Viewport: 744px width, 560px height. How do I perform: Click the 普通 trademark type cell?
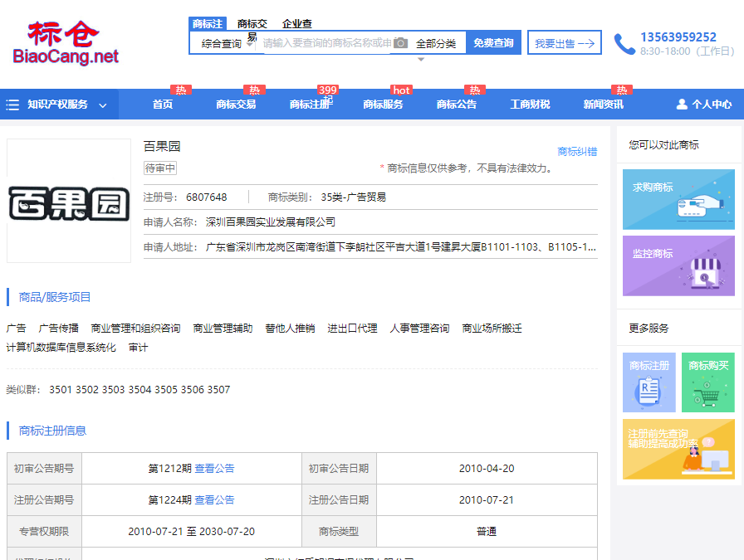[x=487, y=532]
